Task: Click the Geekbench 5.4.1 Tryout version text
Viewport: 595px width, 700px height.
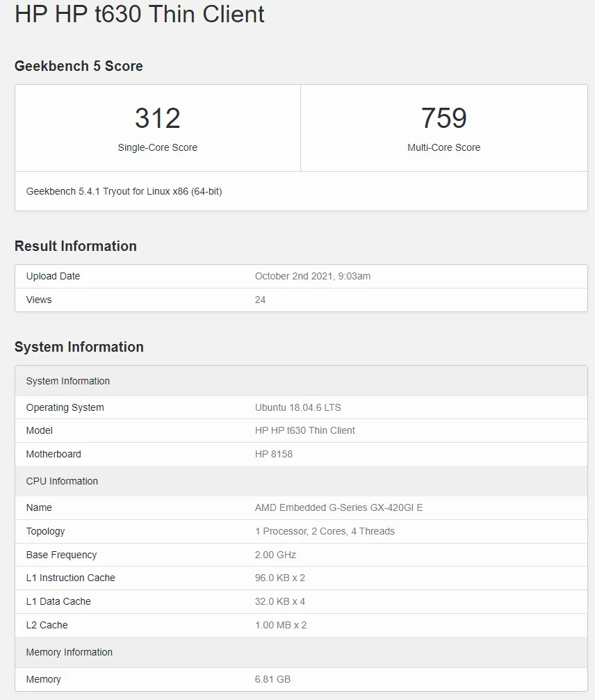Action: (x=124, y=191)
